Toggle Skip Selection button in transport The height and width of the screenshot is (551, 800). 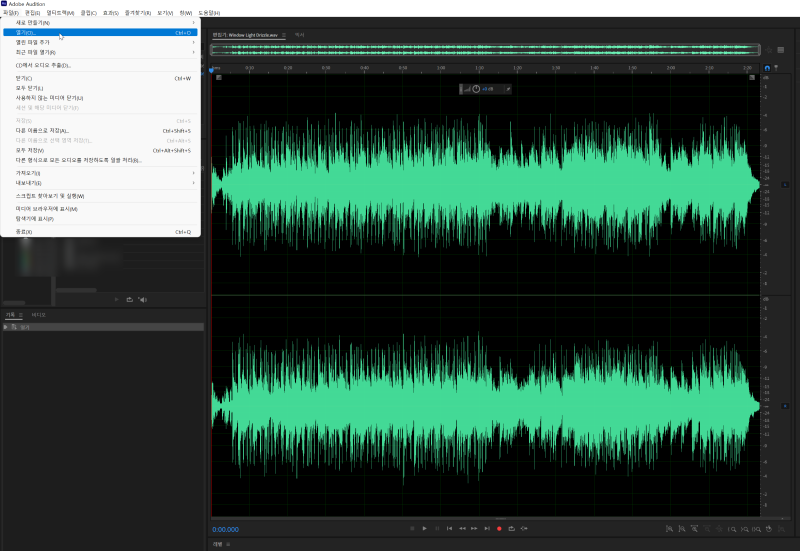(x=524, y=529)
